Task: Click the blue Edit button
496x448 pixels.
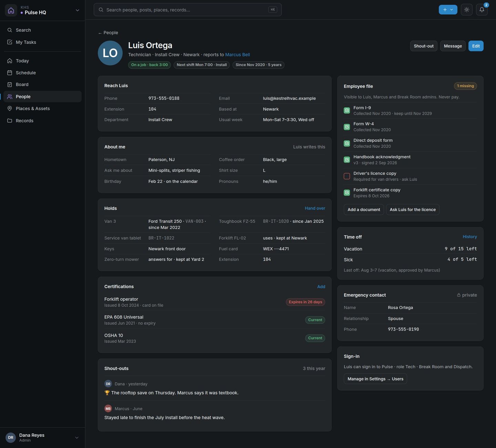Action: pyautogui.click(x=476, y=46)
